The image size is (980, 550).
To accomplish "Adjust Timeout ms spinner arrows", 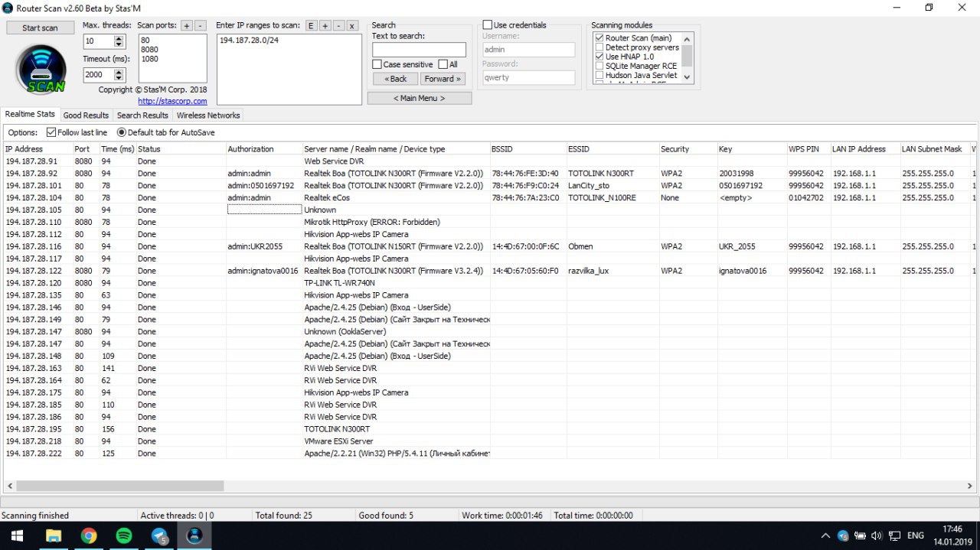I will click(x=119, y=75).
